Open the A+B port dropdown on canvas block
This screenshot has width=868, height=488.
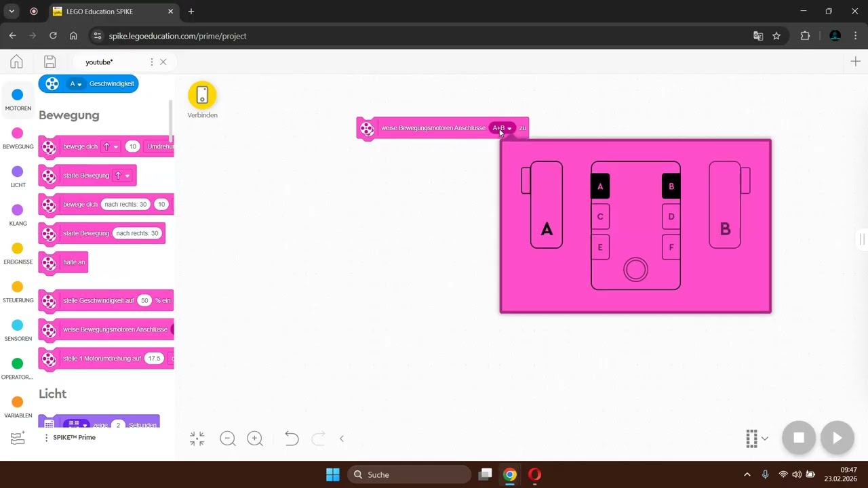tap(502, 128)
